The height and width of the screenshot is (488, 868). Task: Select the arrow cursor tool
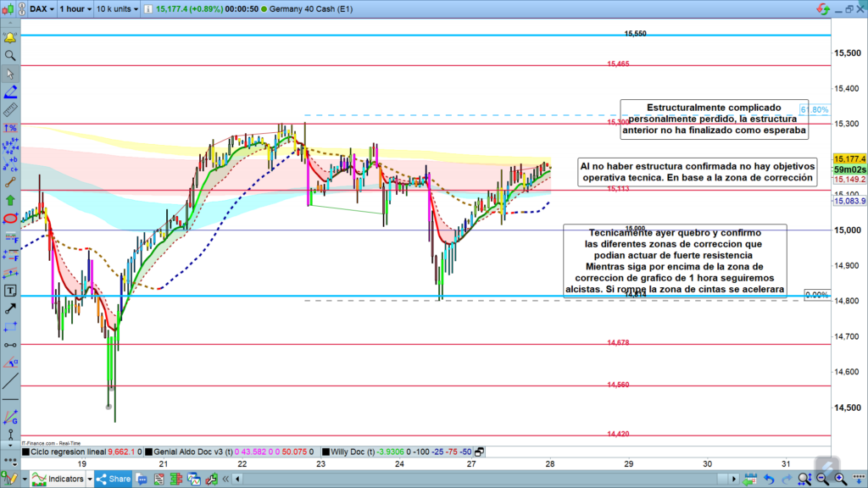(x=10, y=75)
